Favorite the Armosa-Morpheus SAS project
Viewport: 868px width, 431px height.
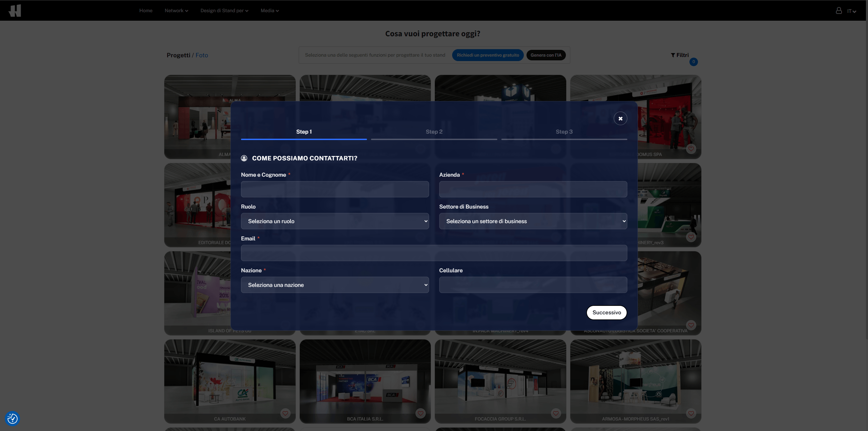coord(691,413)
